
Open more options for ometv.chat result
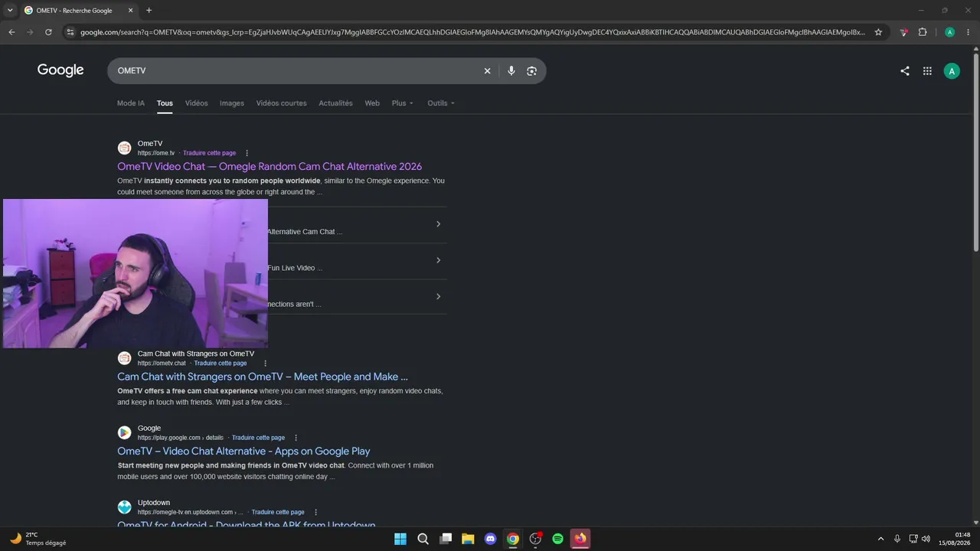[x=266, y=364]
